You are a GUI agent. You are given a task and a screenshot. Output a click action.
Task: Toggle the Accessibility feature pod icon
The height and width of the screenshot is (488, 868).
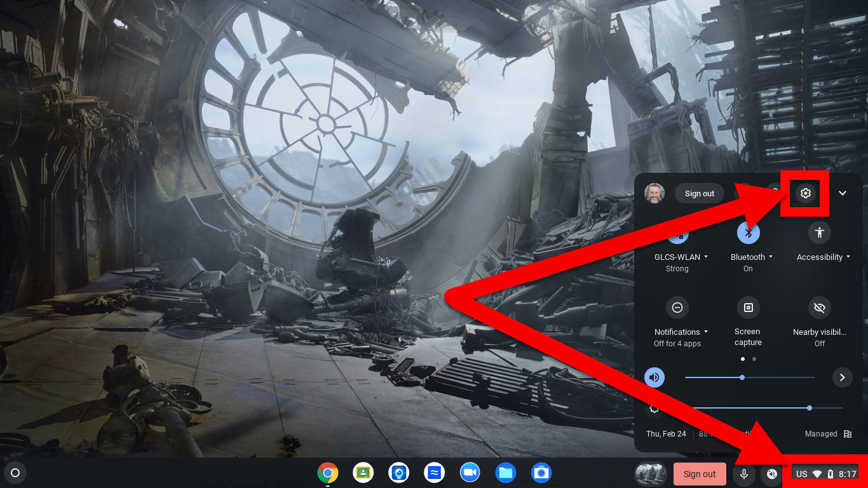[820, 233]
